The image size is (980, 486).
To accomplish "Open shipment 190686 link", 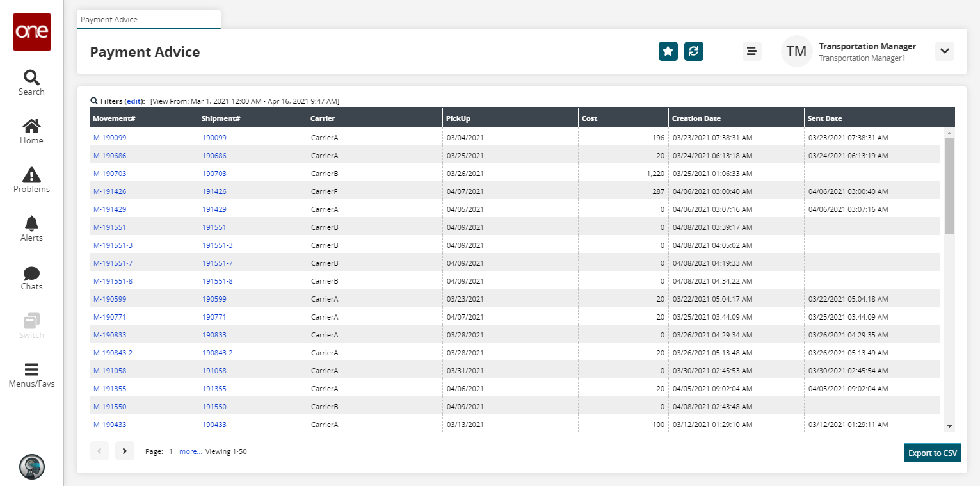I will point(214,156).
